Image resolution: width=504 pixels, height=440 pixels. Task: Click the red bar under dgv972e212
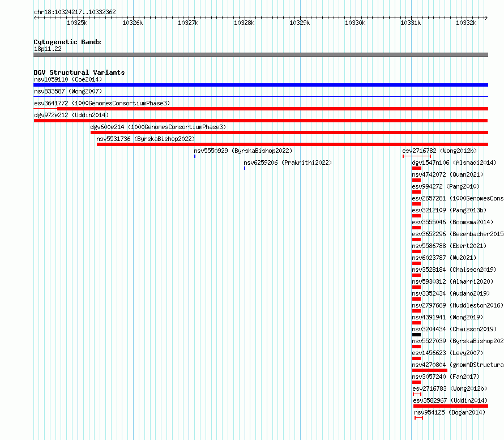coord(260,121)
